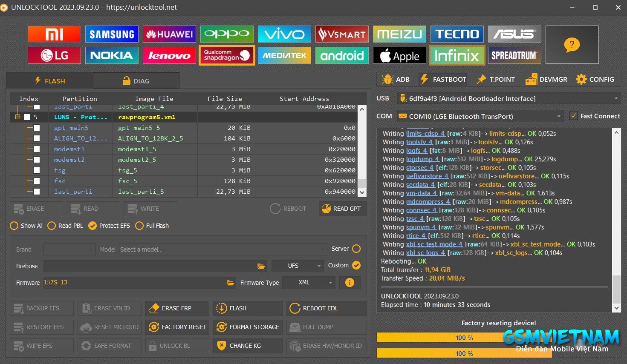Check the modemst1 partition checkbox
627x364 pixels.
tap(37, 149)
